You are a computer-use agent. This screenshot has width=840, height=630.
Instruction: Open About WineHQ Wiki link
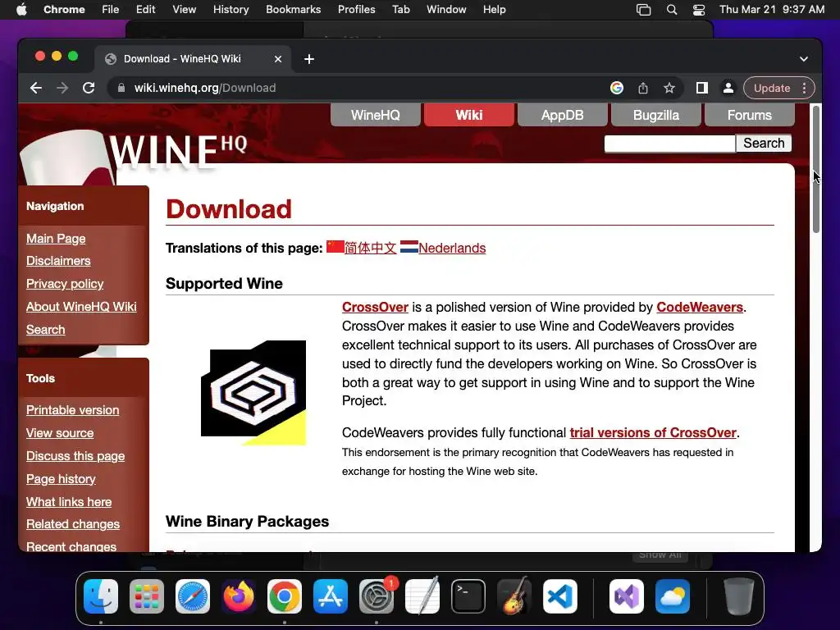(81, 307)
